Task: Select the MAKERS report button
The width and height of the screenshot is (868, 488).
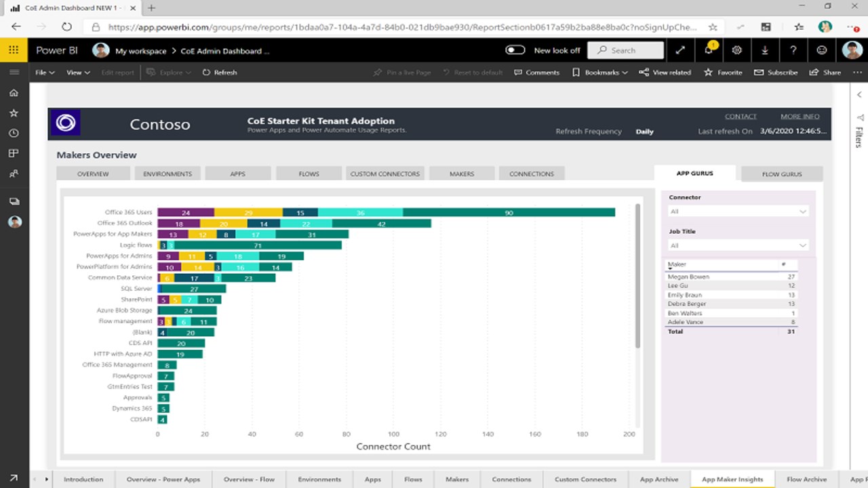Action: click(462, 174)
